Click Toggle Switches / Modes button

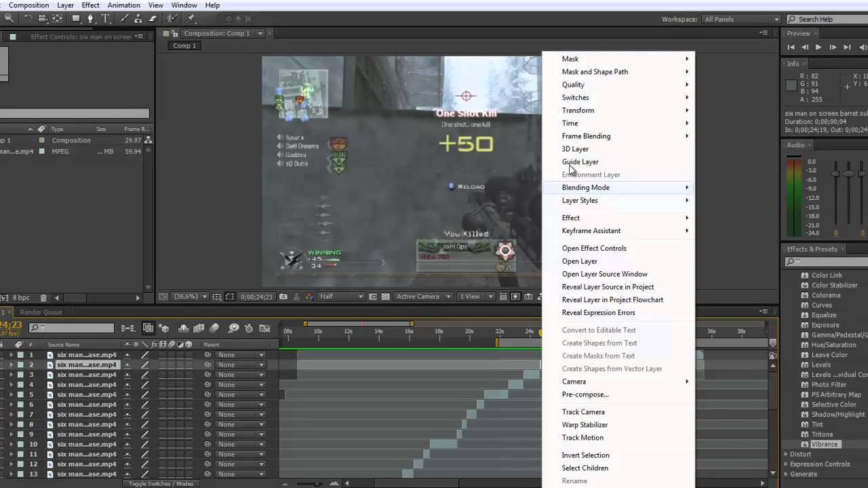(x=161, y=483)
